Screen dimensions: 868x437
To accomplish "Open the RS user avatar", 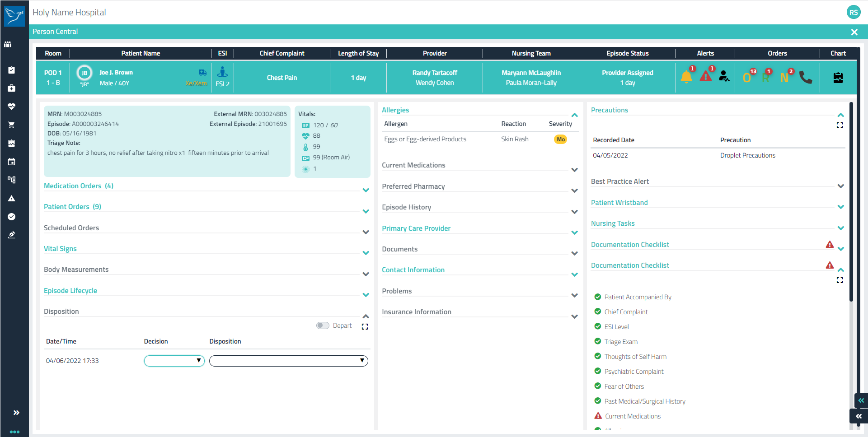I will click(853, 12).
